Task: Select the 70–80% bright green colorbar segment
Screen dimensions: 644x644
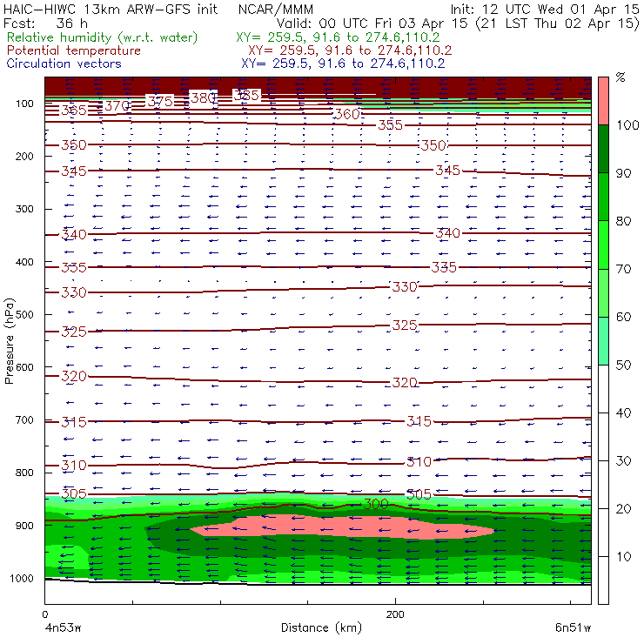Action: tap(603, 245)
